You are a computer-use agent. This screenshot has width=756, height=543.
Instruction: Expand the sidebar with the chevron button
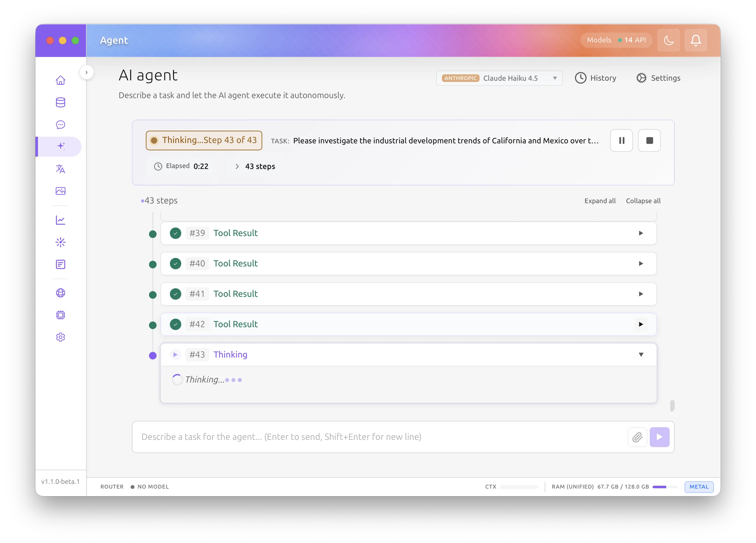click(x=86, y=72)
